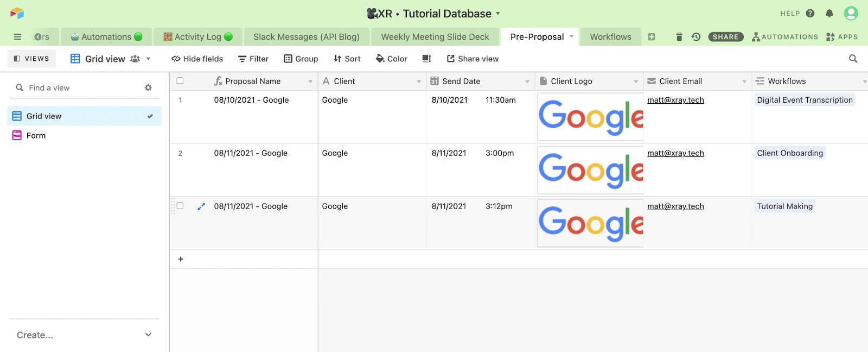Open Client Email column dropdown arrow

[x=744, y=81]
